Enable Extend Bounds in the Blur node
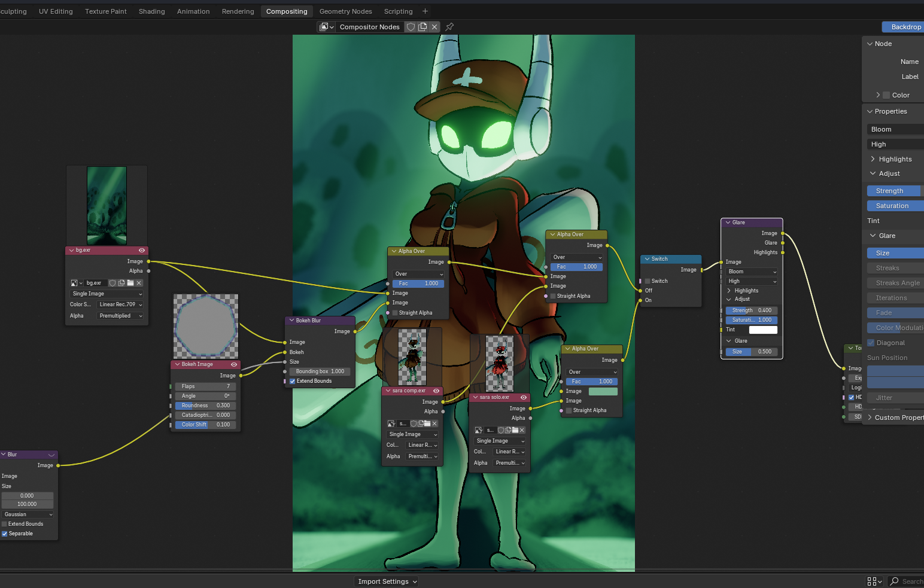The width and height of the screenshot is (924, 588). tap(4, 524)
